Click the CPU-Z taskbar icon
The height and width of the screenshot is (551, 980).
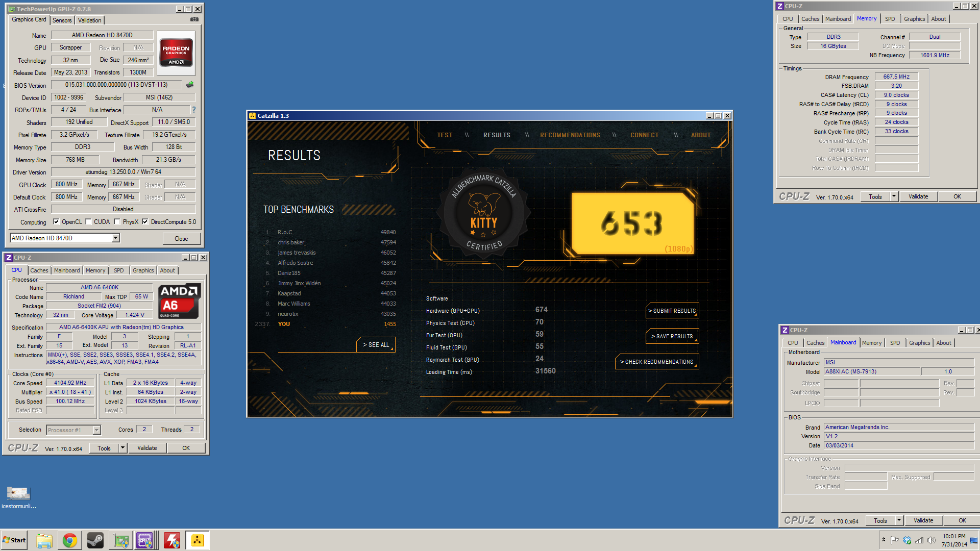pyautogui.click(x=145, y=540)
